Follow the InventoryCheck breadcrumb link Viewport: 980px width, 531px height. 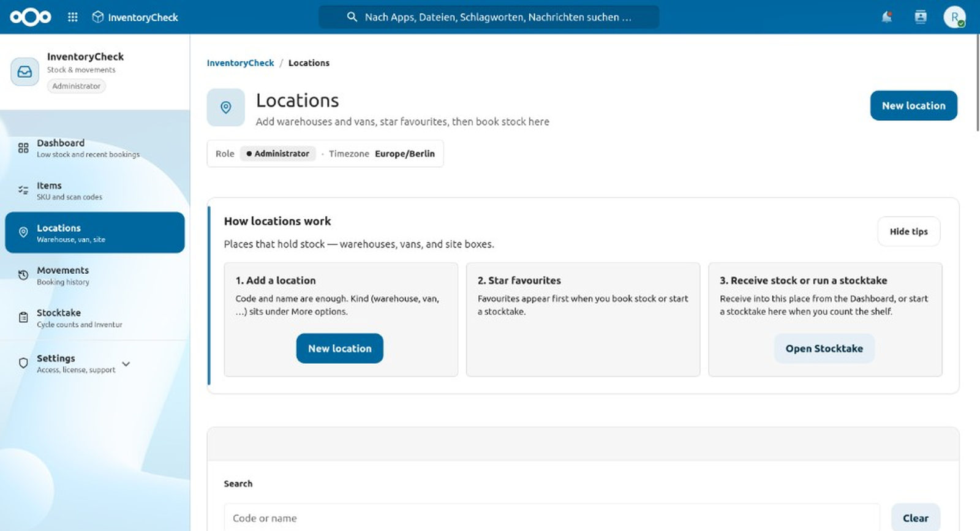coord(240,63)
